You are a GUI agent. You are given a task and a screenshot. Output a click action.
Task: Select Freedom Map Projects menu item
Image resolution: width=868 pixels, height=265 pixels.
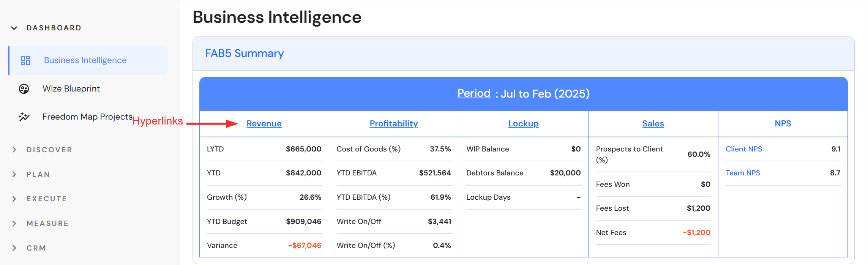point(87,117)
